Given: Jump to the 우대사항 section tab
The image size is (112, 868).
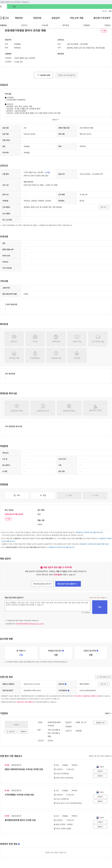Looking at the screenshot, I should [x=45, y=25].
